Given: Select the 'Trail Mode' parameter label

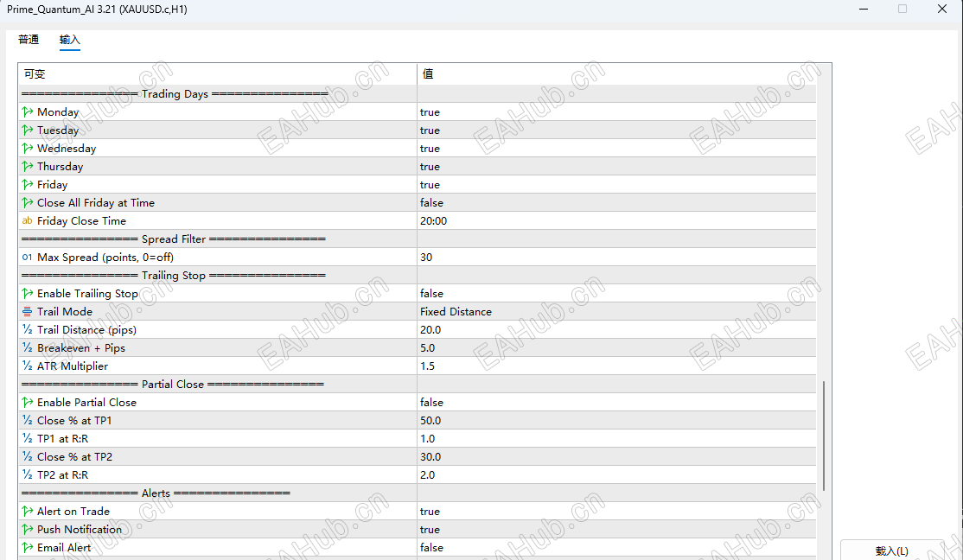Looking at the screenshot, I should point(65,311).
